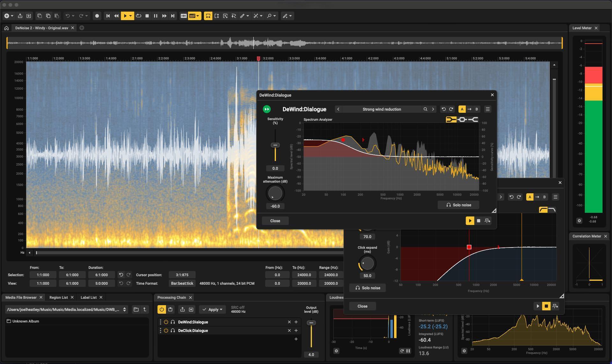Go to the Home tab icon
This screenshot has width=612, height=364.
[x=6, y=28]
